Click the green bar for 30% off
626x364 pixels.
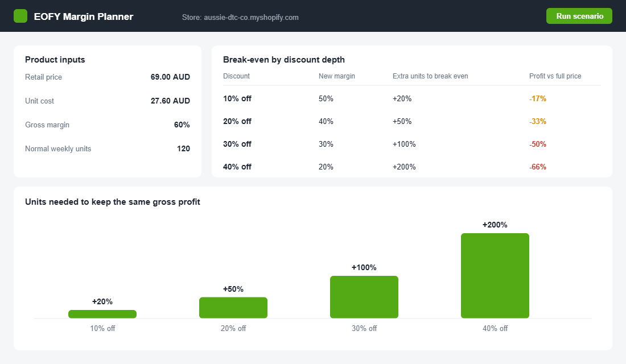pos(364,297)
